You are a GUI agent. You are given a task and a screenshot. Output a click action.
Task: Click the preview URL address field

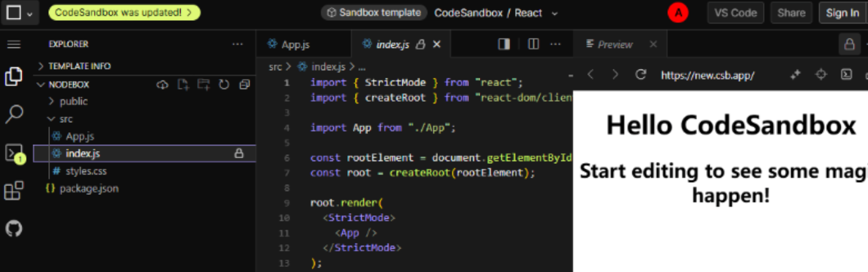click(708, 75)
